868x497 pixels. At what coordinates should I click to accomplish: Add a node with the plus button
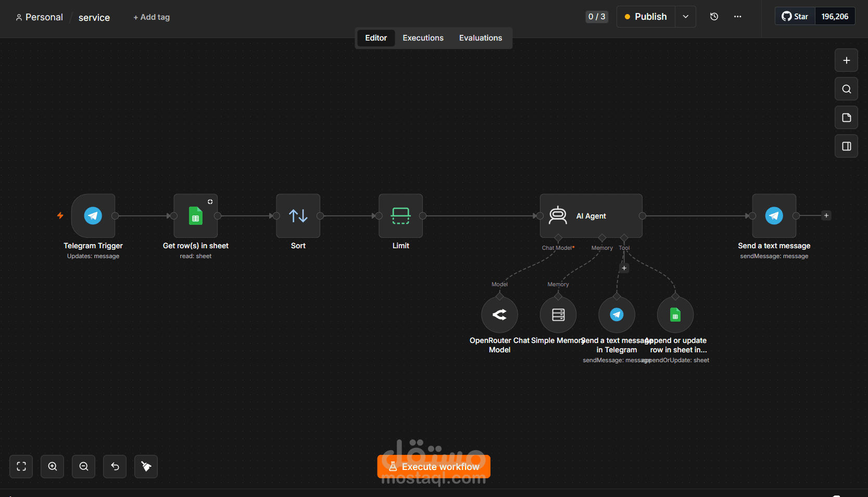847,60
